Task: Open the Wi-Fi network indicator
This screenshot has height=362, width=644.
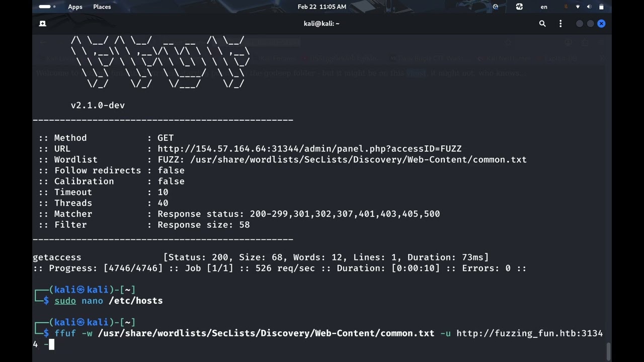Action: coord(578,7)
